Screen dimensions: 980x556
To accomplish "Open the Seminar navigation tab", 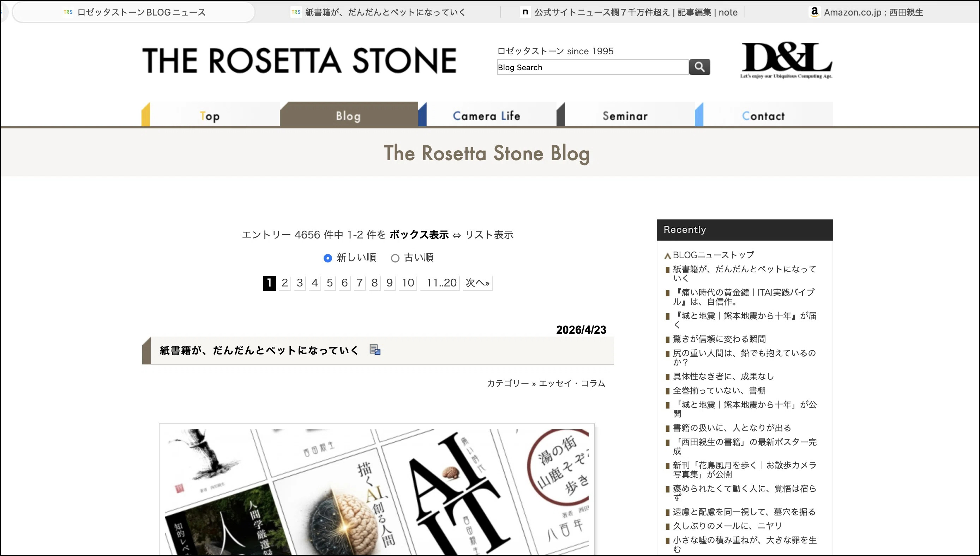I will [625, 115].
